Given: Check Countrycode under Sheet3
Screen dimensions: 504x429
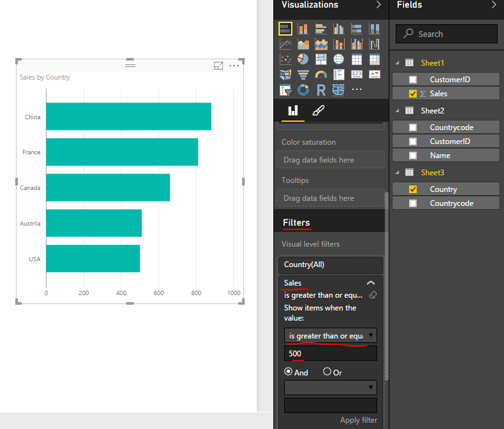Looking at the screenshot, I should point(413,203).
